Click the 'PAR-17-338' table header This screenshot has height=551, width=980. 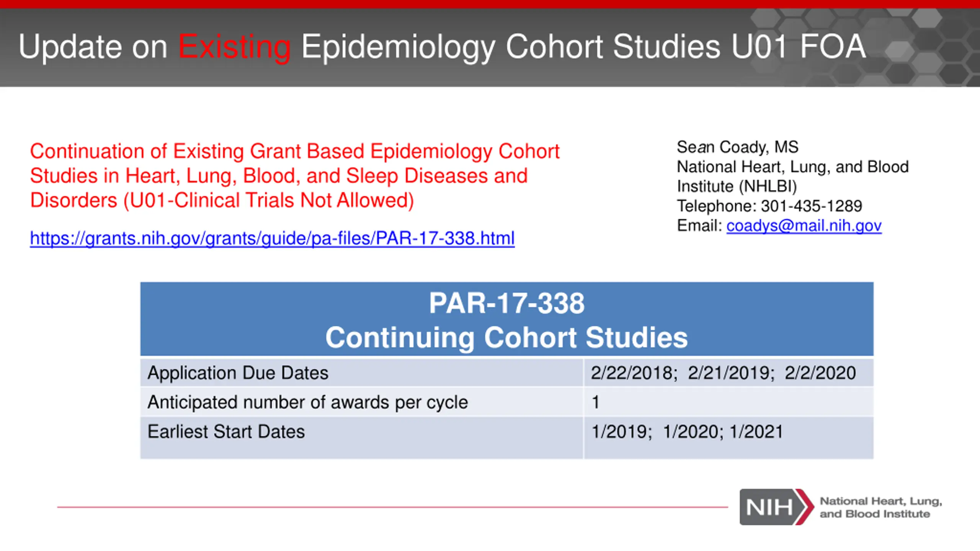tap(506, 303)
